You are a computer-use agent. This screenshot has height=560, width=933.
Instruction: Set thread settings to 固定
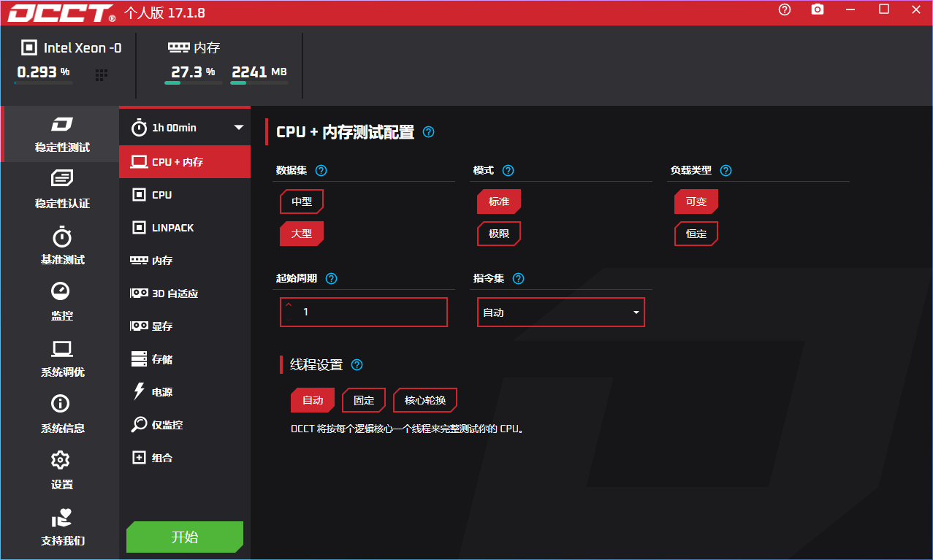(364, 400)
